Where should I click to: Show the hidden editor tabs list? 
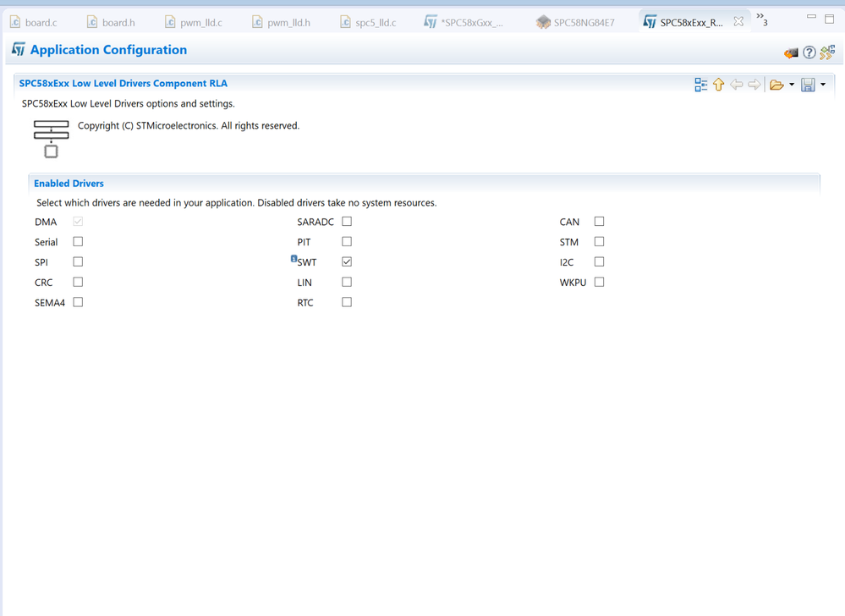[762, 19]
